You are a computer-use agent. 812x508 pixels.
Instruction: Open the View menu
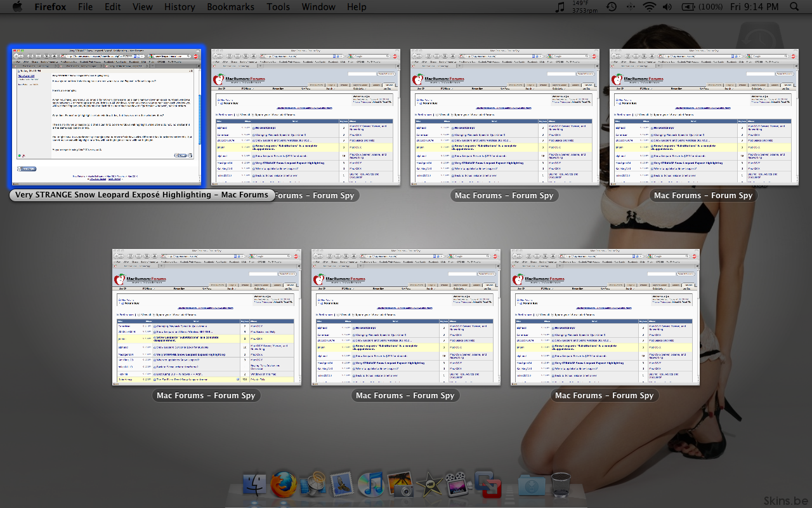pos(143,6)
